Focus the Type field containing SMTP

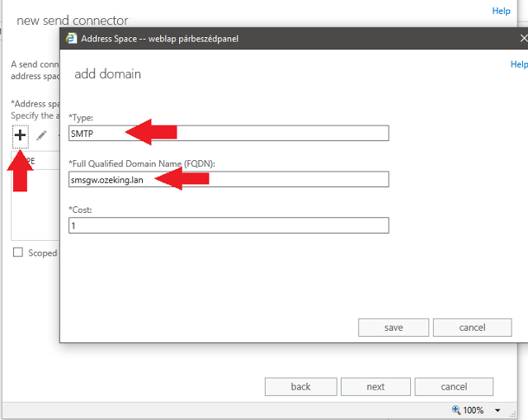(x=229, y=134)
